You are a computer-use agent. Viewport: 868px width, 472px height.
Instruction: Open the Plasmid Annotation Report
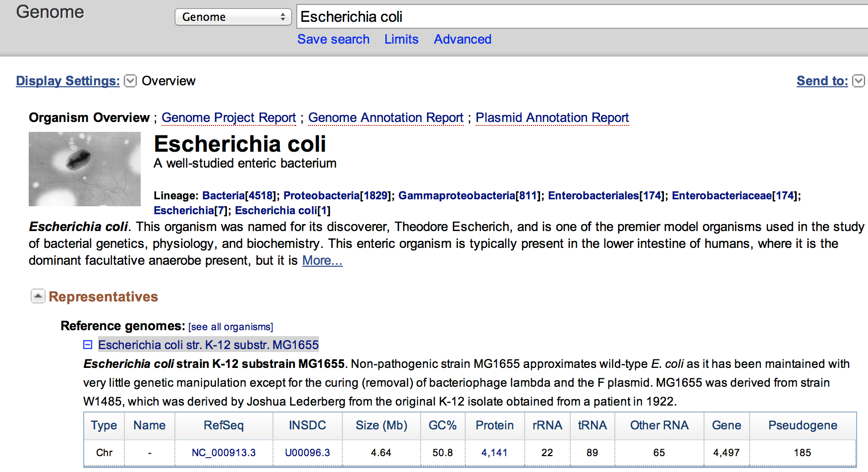[552, 118]
